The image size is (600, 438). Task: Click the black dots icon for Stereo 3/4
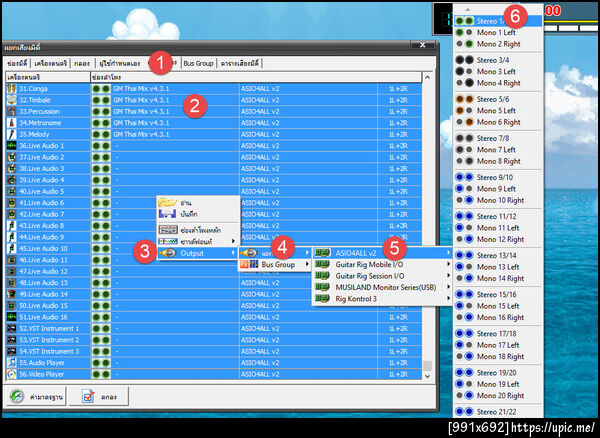pyautogui.click(x=464, y=60)
